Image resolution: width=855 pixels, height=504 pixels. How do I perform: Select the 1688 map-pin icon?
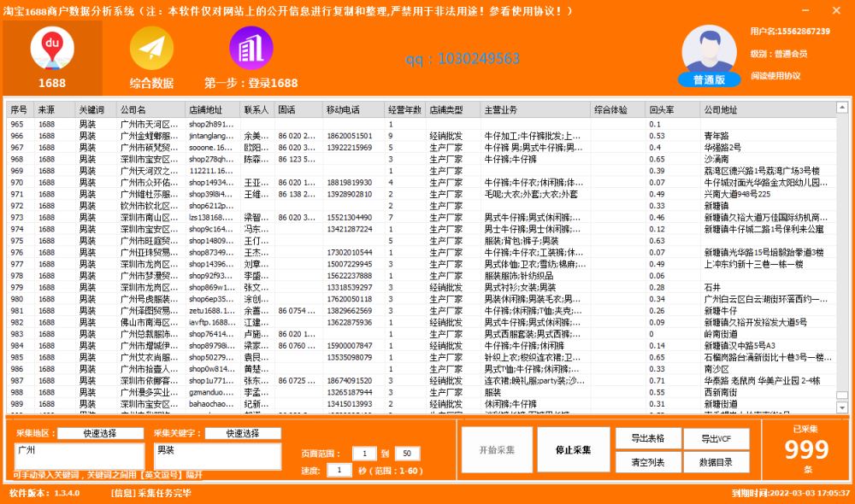52,50
